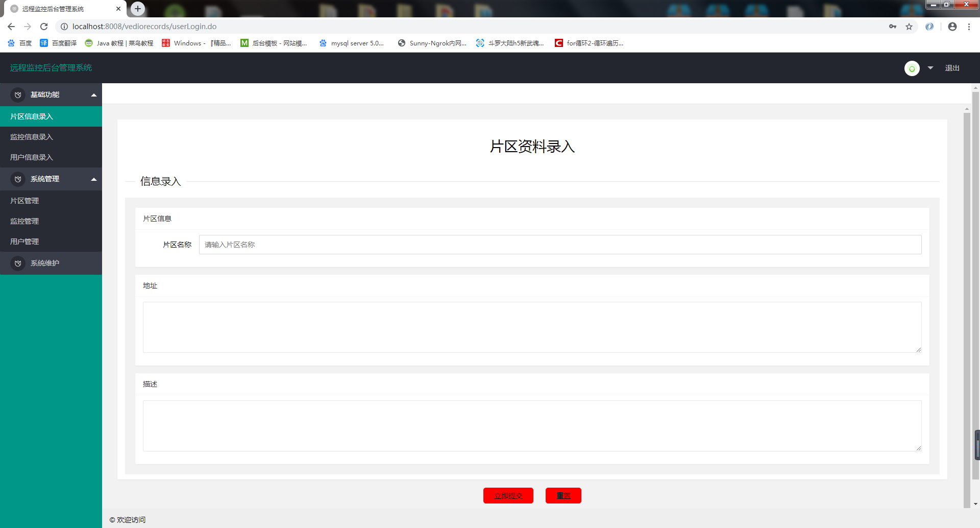Click the 系统管理 shield icon

point(18,179)
